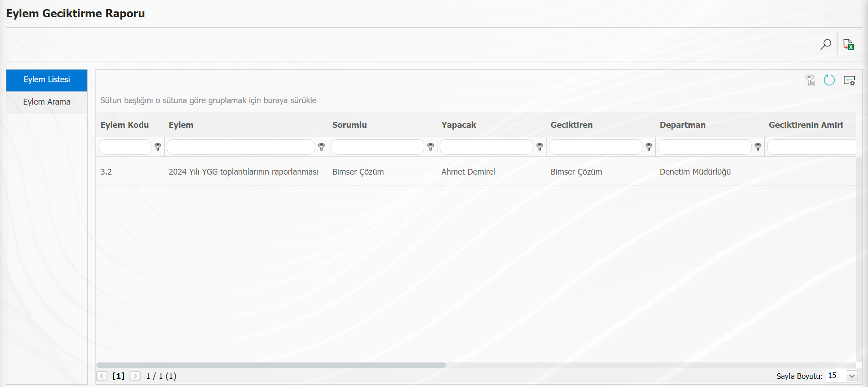Open filter menu for Departman column
Viewport: 868px width, 387px height.
758,147
